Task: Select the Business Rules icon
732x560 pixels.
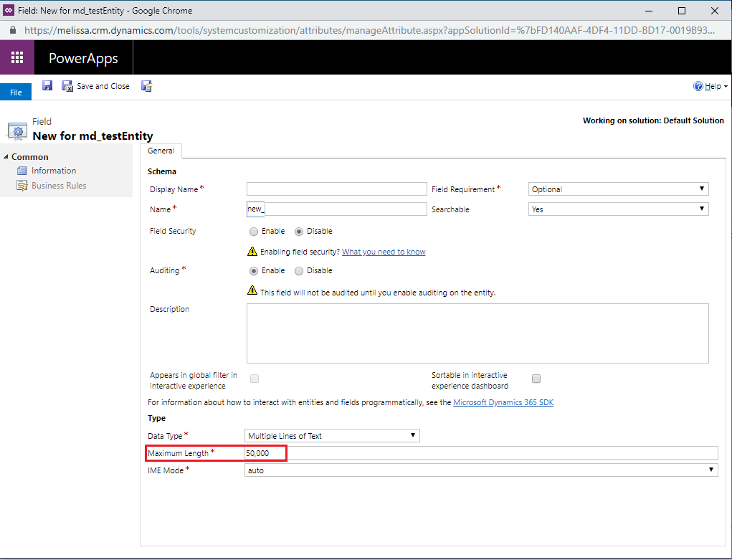Action: click(x=22, y=186)
